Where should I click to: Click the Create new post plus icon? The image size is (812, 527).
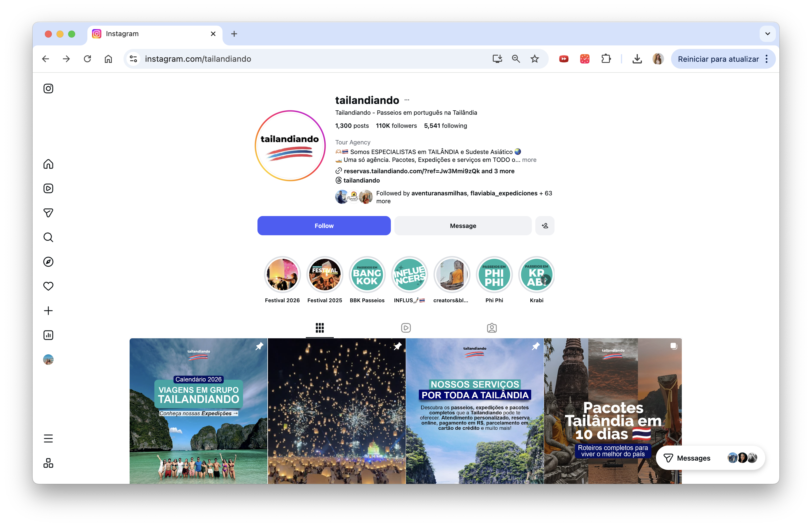(x=48, y=311)
